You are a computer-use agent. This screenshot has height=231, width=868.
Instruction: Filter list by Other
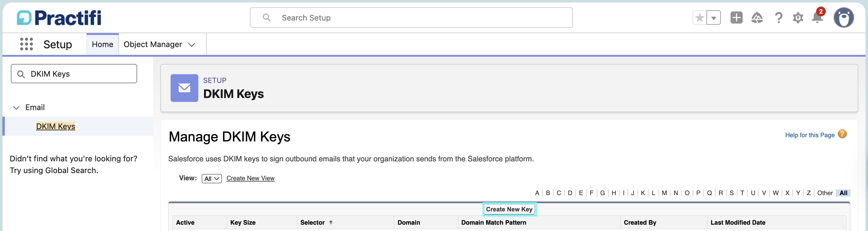click(825, 193)
